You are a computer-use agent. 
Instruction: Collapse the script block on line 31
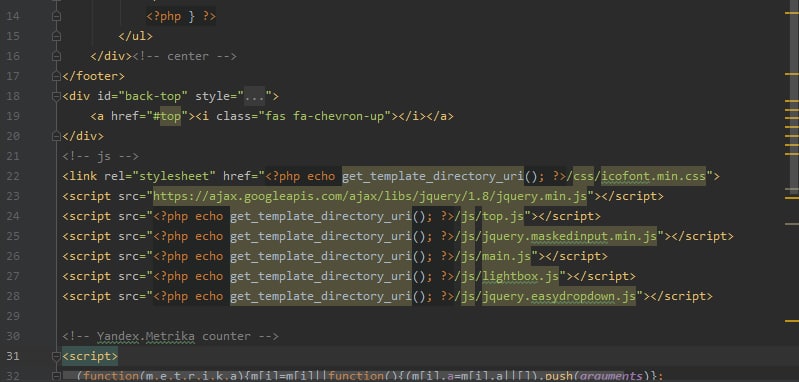coord(56,357)
